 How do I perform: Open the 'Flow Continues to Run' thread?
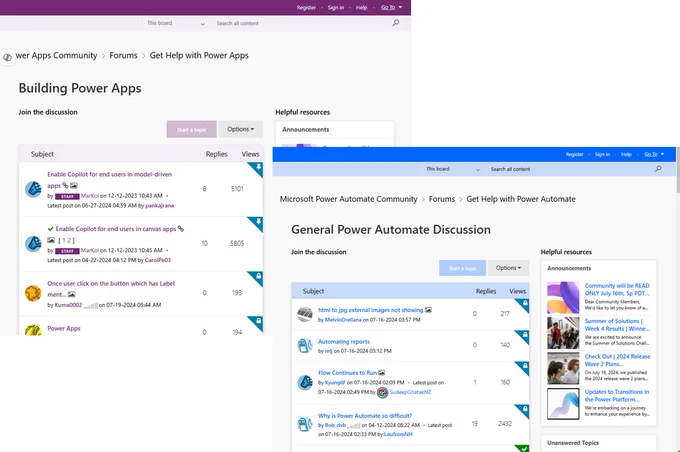tap(347, 373)
